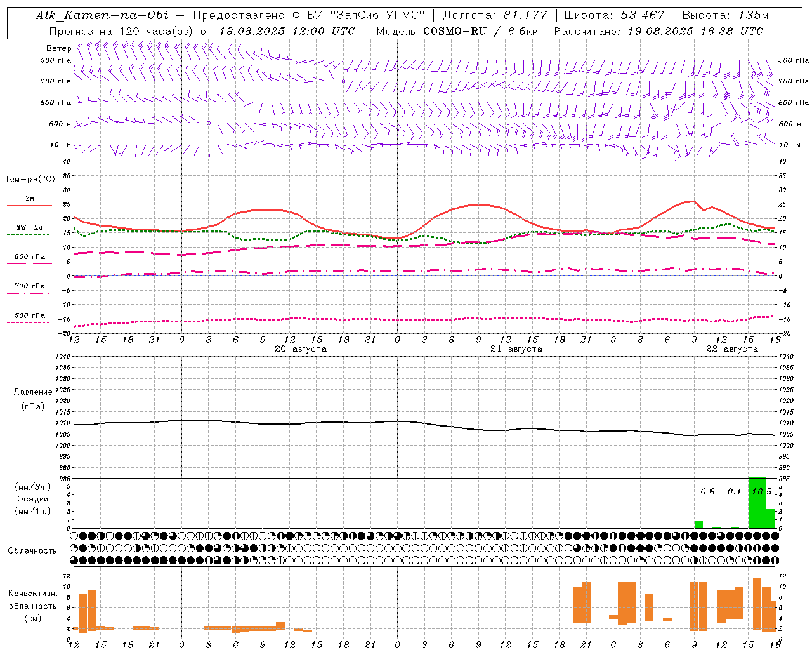Click the '20 августа' date label
812x650 pixels.
coord(301,349)
